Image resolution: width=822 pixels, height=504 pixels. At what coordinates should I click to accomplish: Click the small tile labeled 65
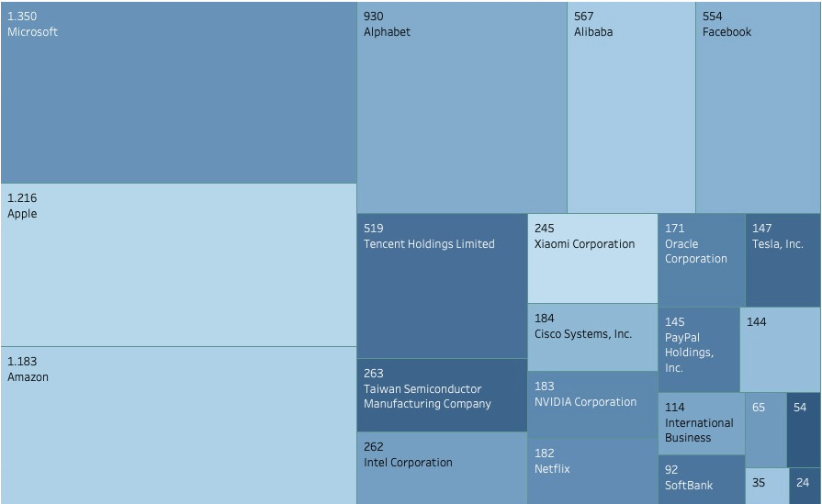point(766,431)
